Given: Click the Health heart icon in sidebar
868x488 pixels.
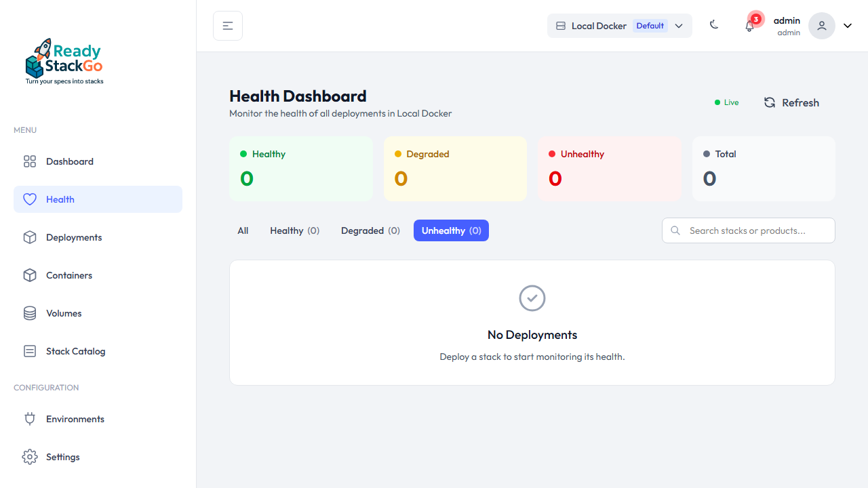Looking at the screenshot, I should coord(29,199).
